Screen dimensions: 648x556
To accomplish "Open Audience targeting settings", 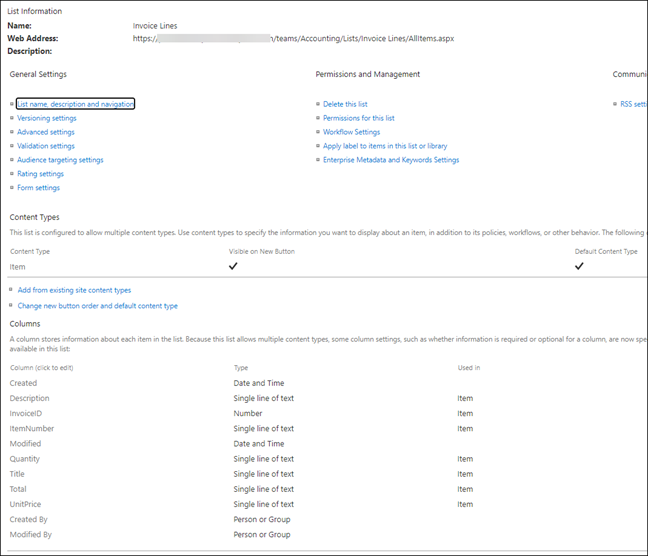I will [x=60, y=160].
